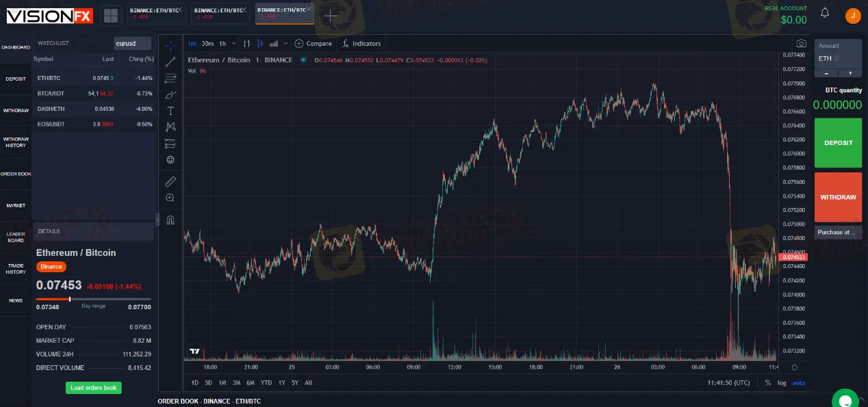
Task: Select the Text annotation tool
Action: [x=170, y=111]
